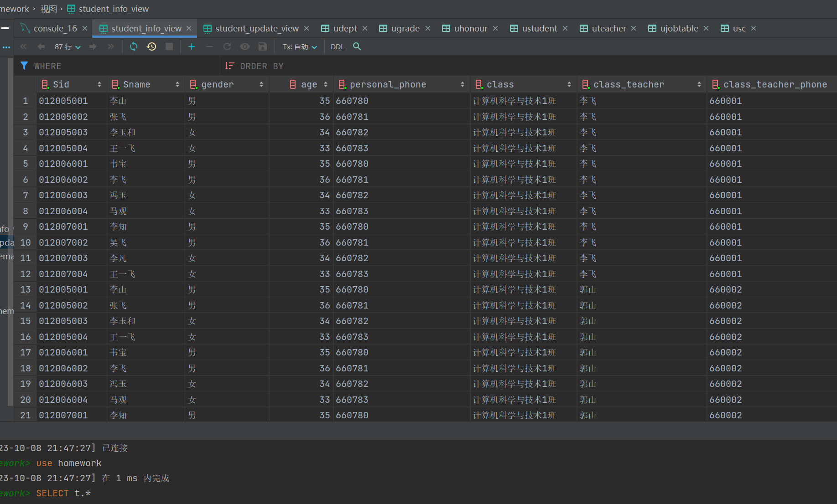Select class_teacher_phone 660002 in row 20
The height and width of the screenshot is (504, 837).
(772, 400)
